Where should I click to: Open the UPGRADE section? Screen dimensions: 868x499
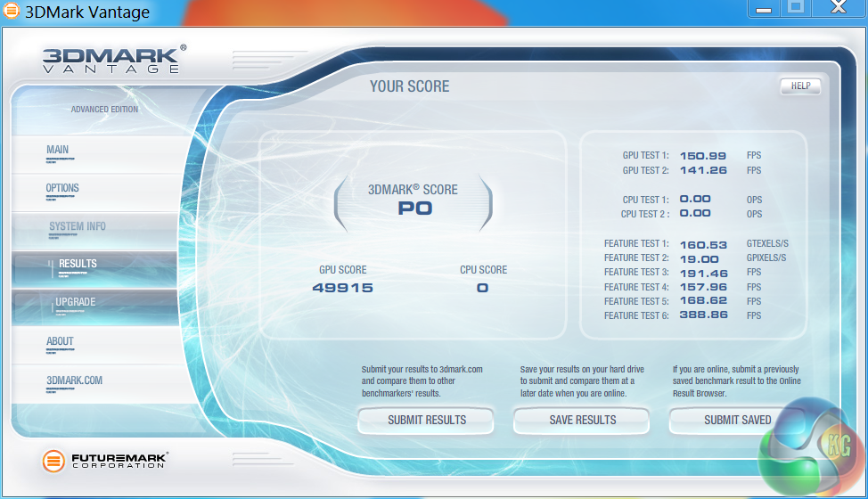point(95,307)
